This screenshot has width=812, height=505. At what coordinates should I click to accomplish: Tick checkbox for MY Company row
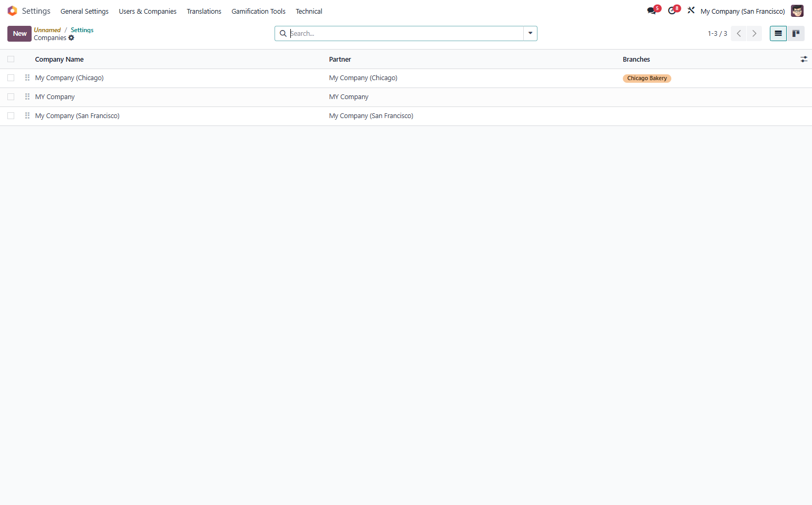click(x=11, y=97)
